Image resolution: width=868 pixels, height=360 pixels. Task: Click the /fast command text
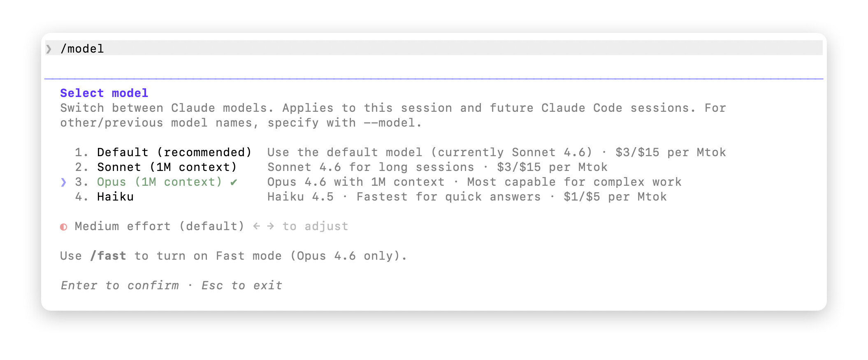[x=108, y=256]
